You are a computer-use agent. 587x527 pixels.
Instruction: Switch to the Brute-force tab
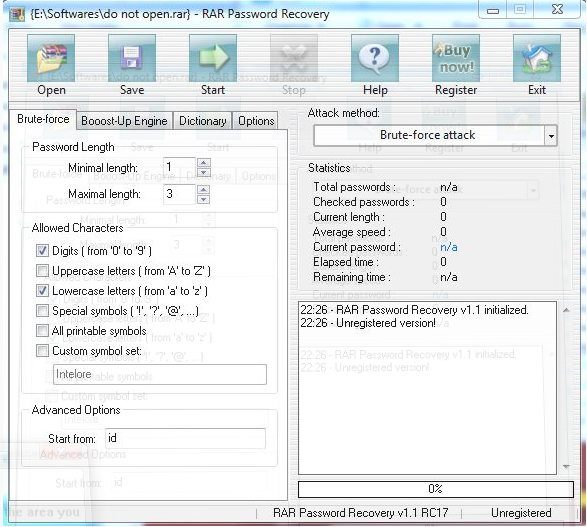(43, 119)
